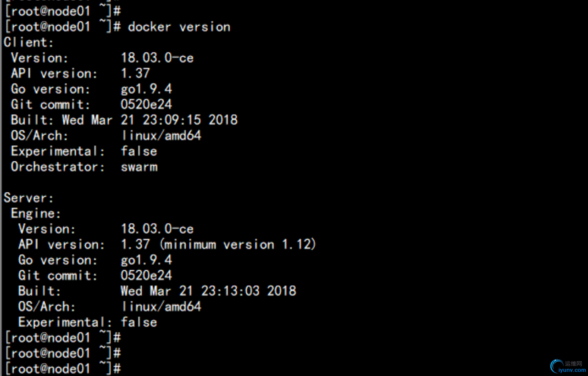
Task: Click the last root@node01 prompt line
Action: coord(63,368)
